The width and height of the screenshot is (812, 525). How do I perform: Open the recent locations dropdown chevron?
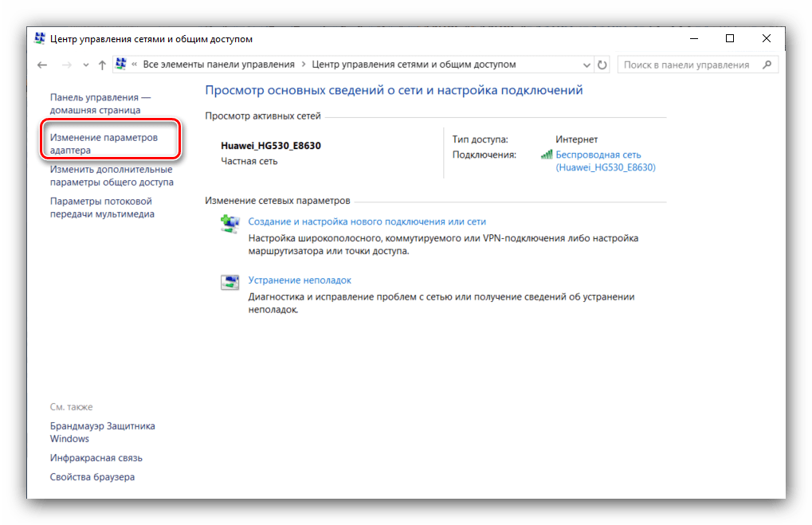tap(86, 65)
